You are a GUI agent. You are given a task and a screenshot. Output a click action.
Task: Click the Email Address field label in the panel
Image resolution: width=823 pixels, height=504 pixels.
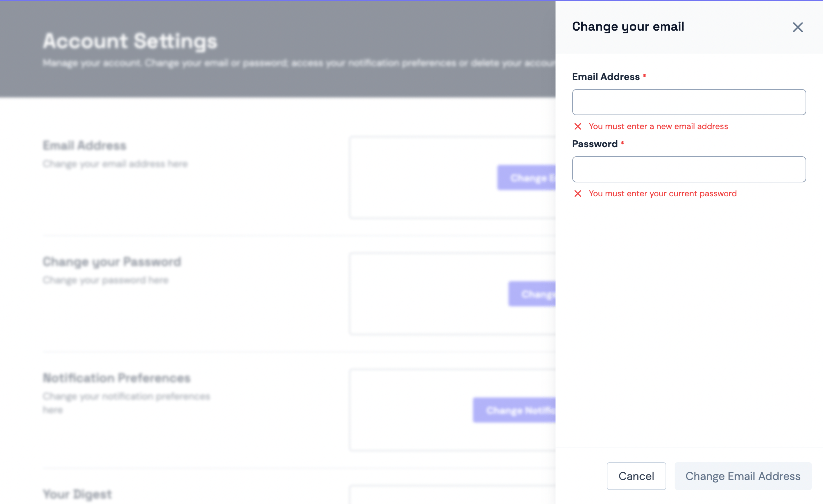pos(606,77)
